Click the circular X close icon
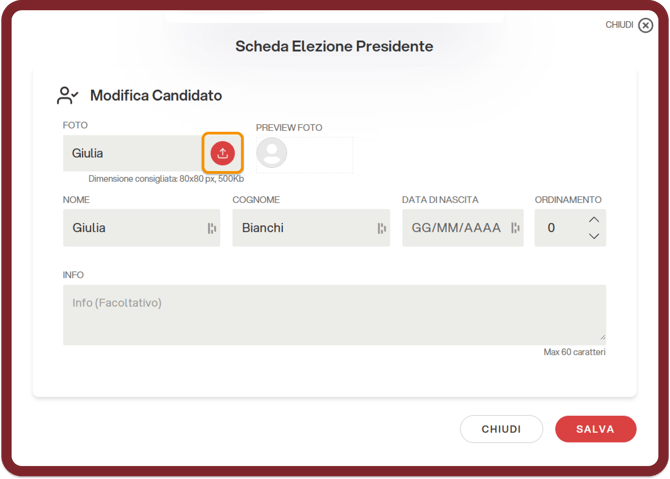 pyautogui.click(x=645, y=25)
